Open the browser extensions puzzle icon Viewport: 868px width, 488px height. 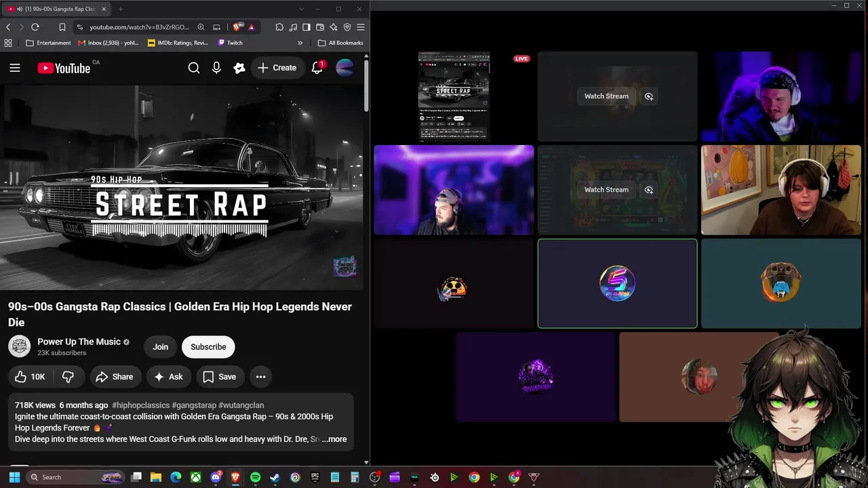(x=279, y=27)
